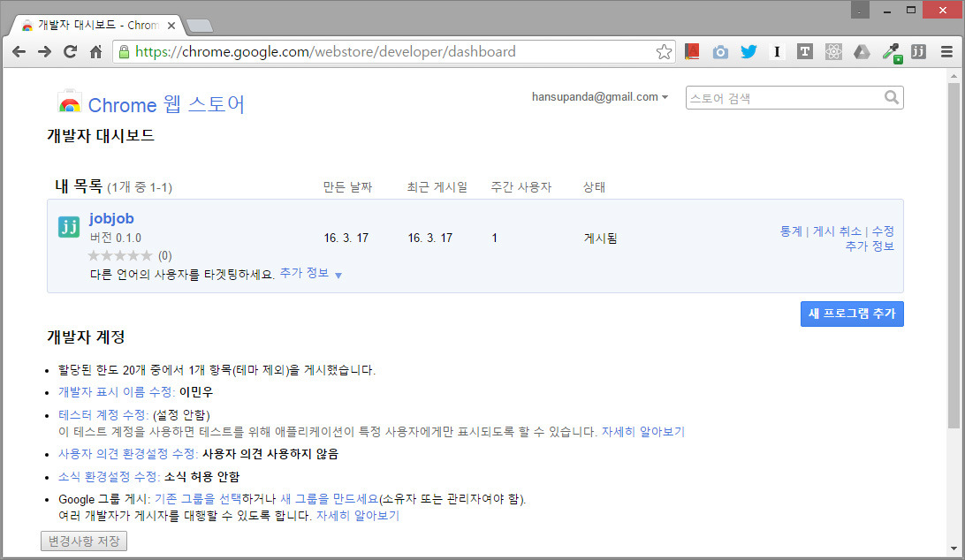The width and height of the screenshot is (965, 560).
Task: Open the jj jobjob extension in toolbar
Action: (918, 52)
